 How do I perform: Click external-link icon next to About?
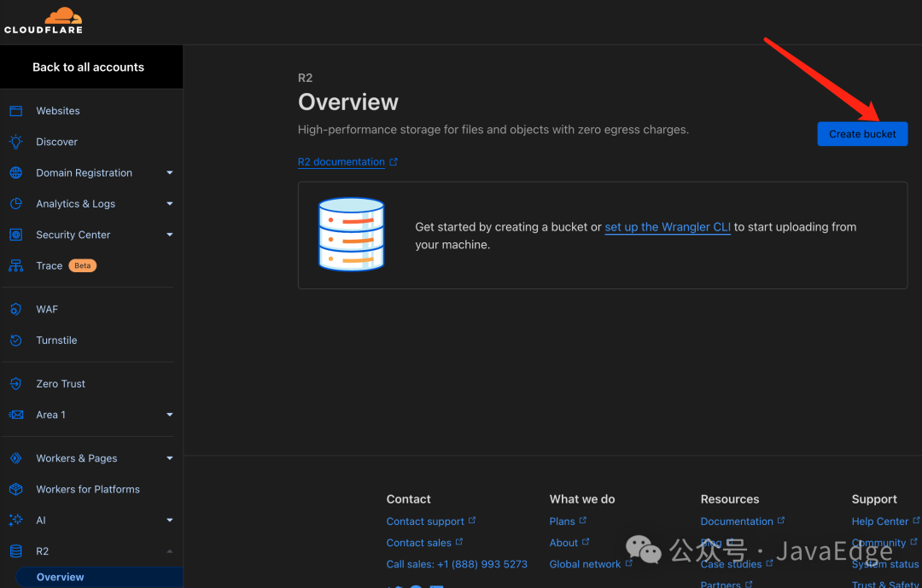(x=586, y=542)
